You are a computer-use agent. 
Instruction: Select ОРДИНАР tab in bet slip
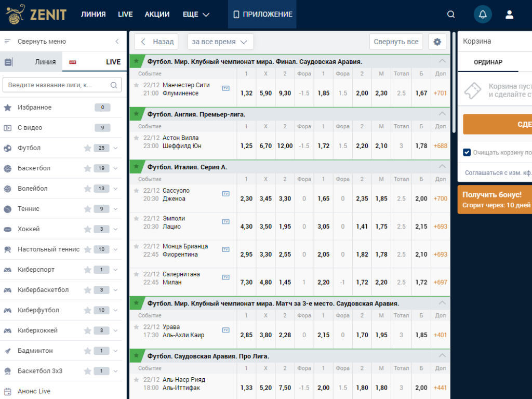(x=488, y=62)
